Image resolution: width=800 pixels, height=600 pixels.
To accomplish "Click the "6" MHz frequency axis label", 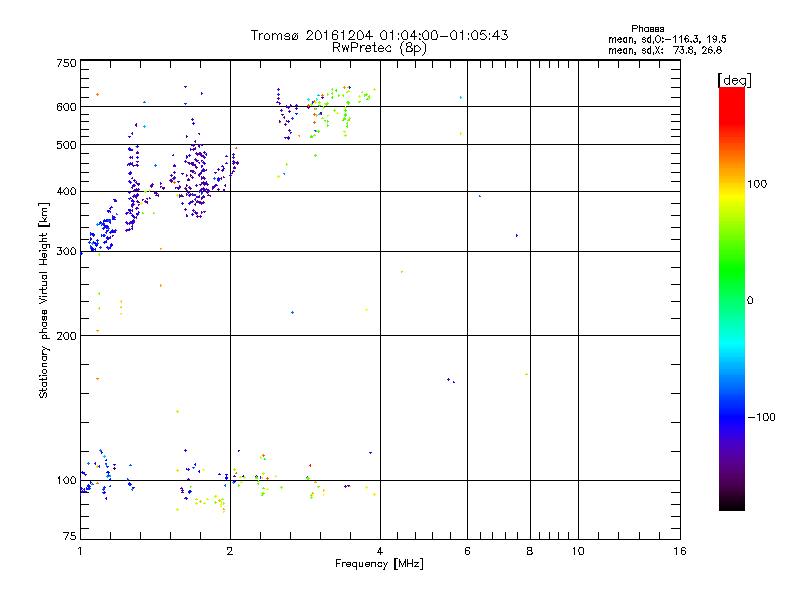I will tap(467, 551).
